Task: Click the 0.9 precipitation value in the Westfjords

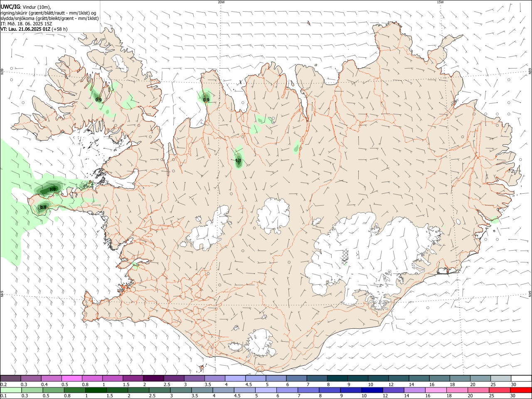Action: (x=99, y=100)
